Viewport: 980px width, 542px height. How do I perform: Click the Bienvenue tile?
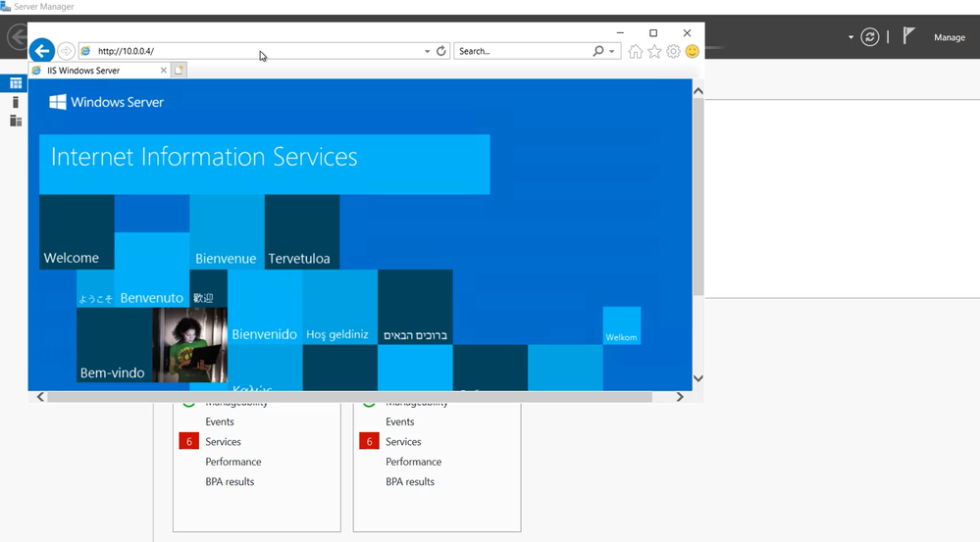click(227, 232)
